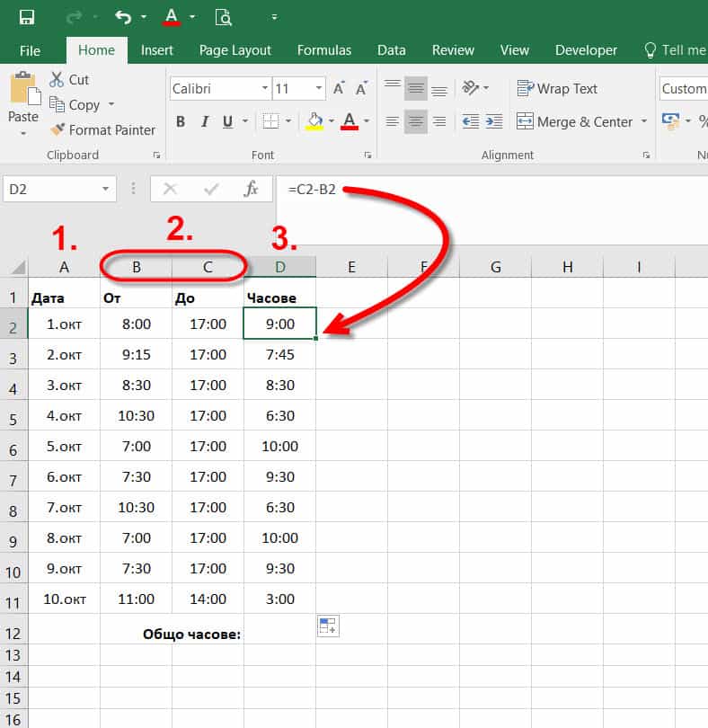The width and height of the screenshot is (708, 728).
Task: Apply yellow fill color bucket
Action: (x=314, y=121)
